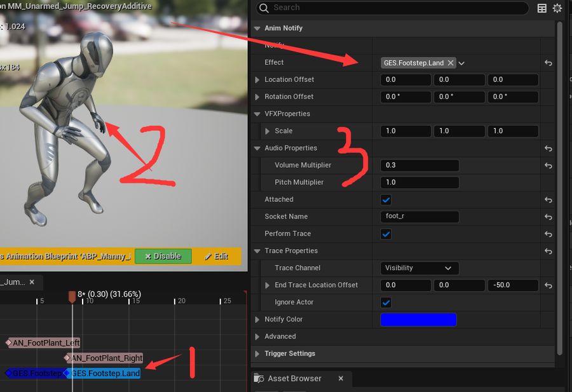Reset Trace Properties to default

coord(548,251)
